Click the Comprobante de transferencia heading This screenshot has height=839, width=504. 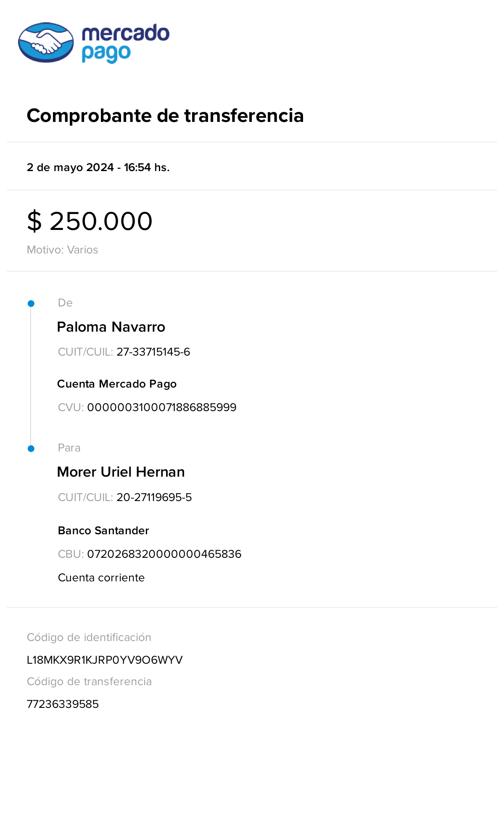tap(165, 116)
